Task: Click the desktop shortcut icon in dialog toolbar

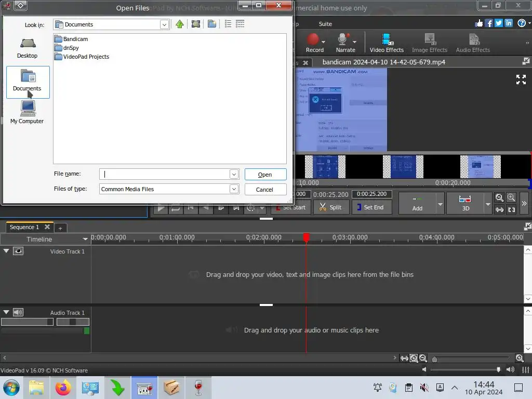Action: point(196,24)
